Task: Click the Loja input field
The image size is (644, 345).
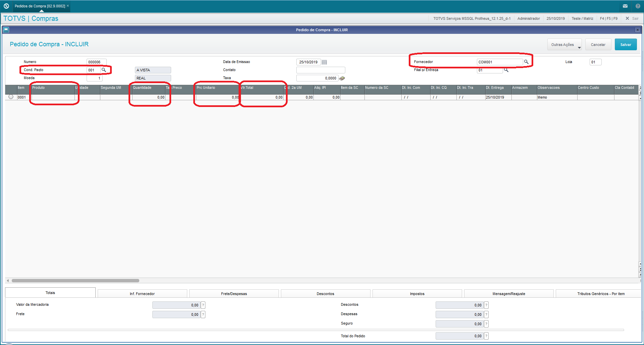Action: (x=596, y=62)
